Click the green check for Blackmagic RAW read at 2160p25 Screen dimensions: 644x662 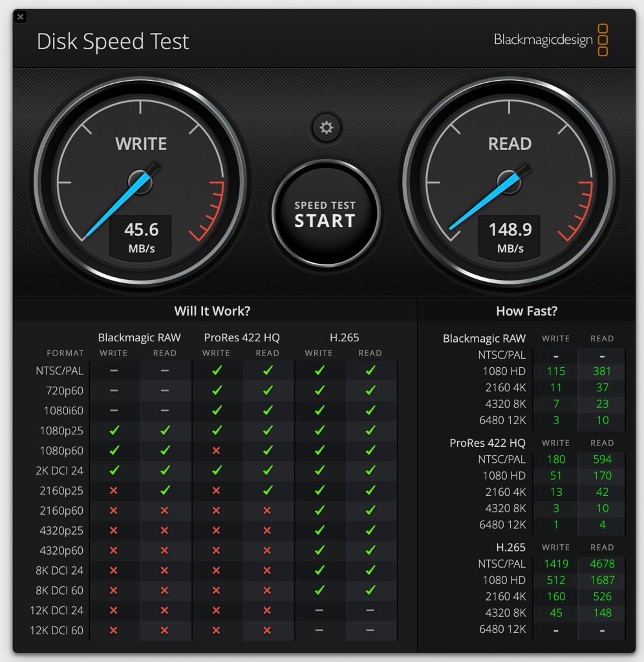165,490
